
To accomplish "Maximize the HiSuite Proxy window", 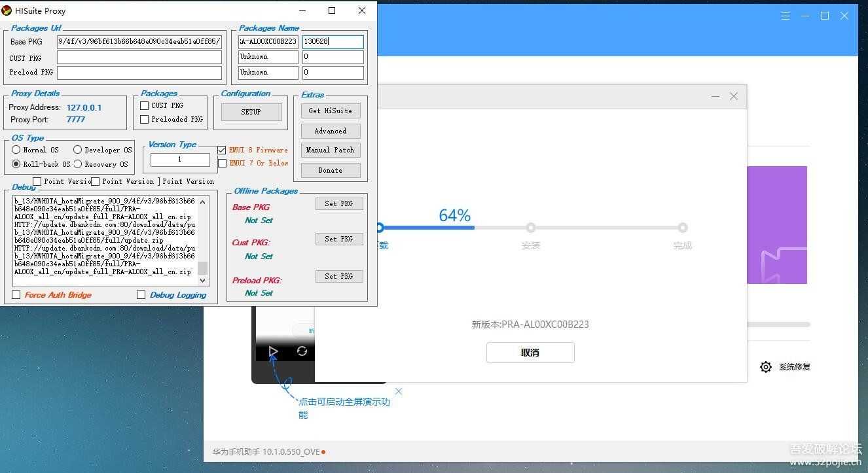I will pos(332,10).
